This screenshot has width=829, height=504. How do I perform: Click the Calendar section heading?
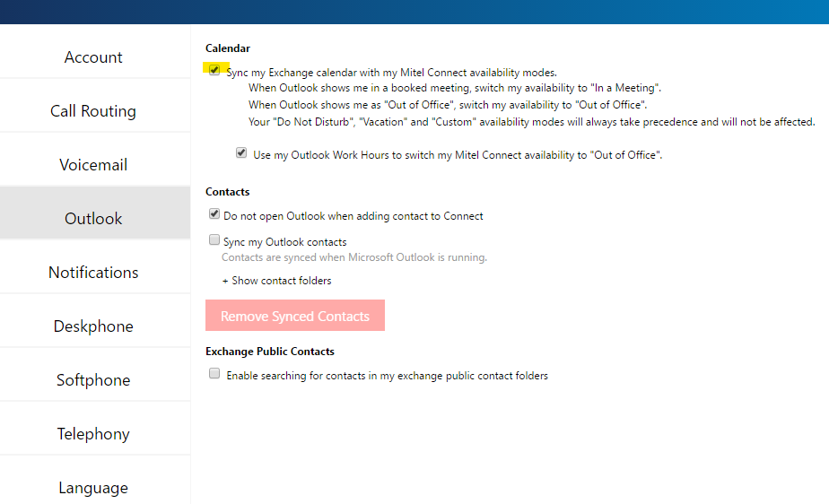tap(228, 48)
